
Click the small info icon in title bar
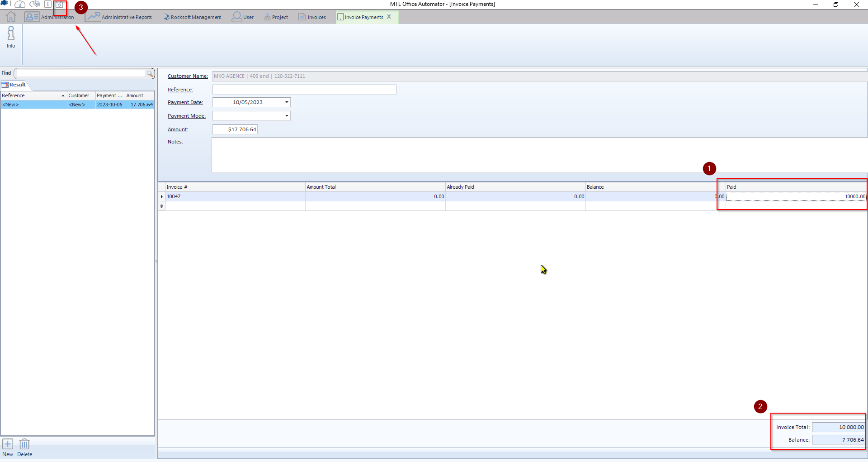(x=47, y=5)
